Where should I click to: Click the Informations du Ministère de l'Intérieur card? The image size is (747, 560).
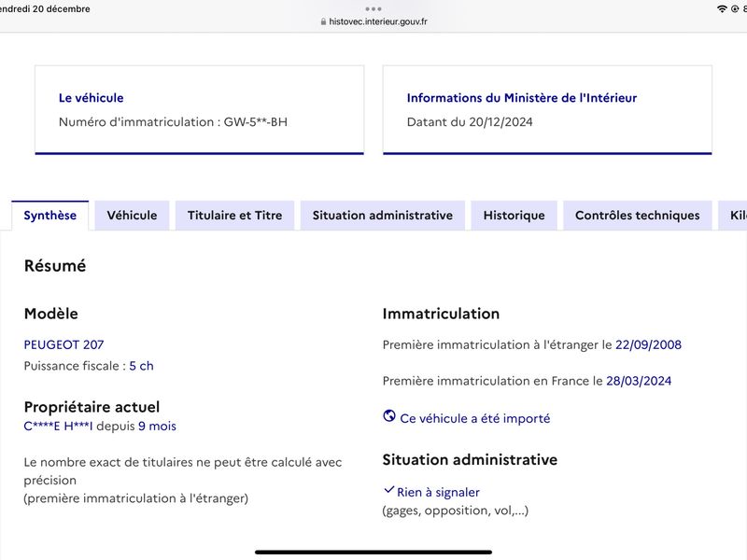547,110
